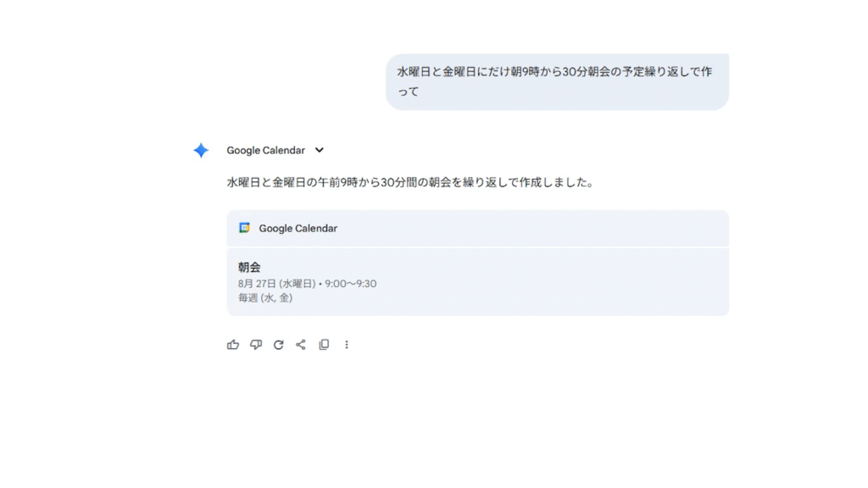Click the blue Gemini sparkle icon
Screen dimensions: 868x488
pyautogui.click(x=201, y=151)
